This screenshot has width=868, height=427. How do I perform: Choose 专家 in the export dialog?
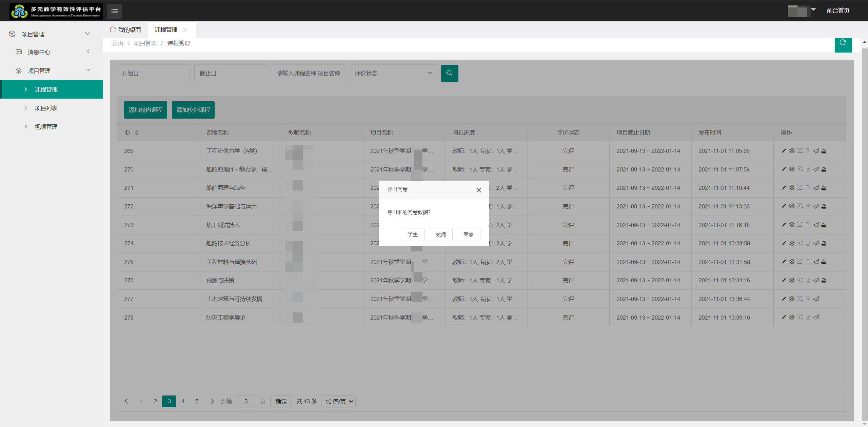click(x=468, y=235)
